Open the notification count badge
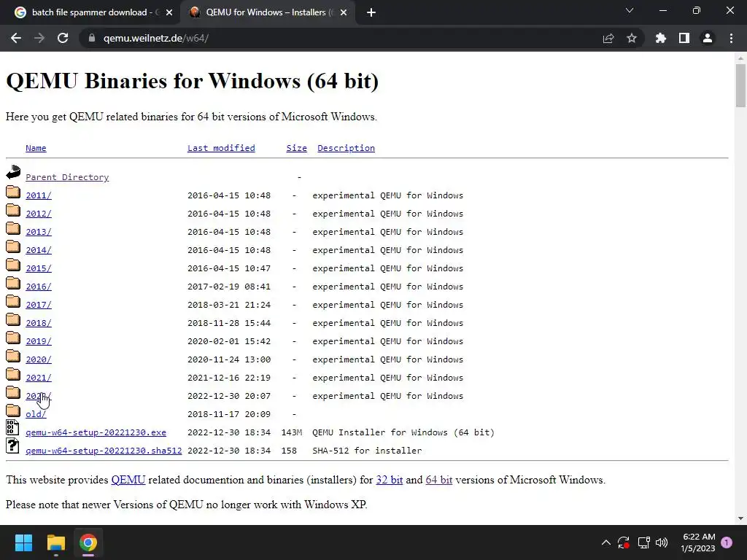The width and height of the screenshot is (747, 560). click(727, 542)
